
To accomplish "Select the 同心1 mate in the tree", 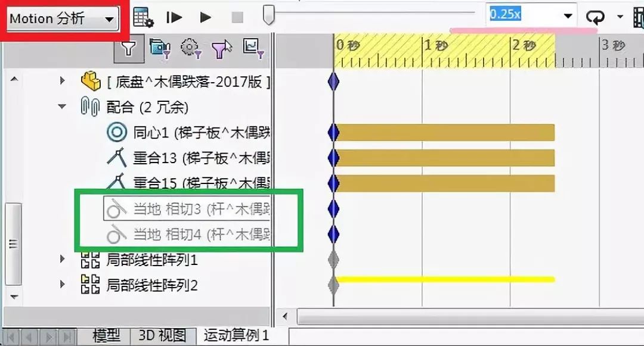I will click(149, 132).
